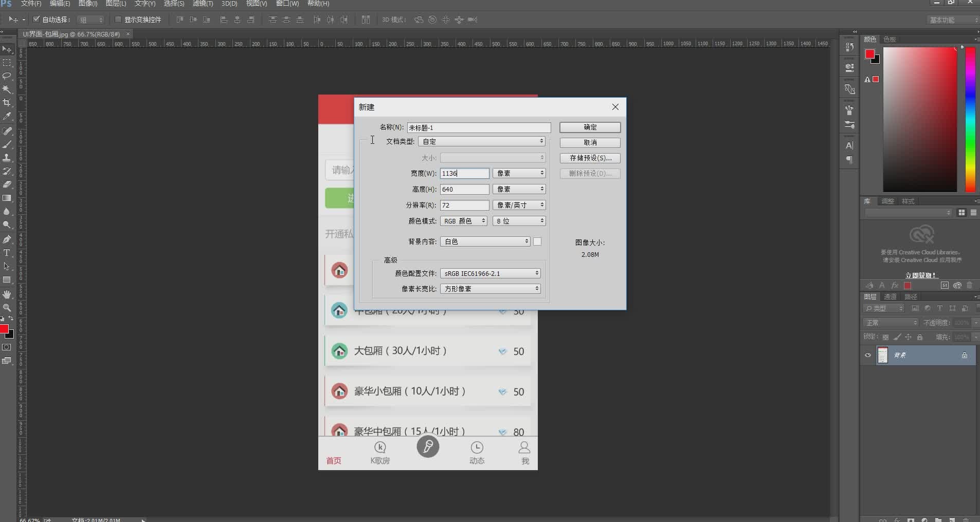The width and height of the screenshot is (980, 522).
Task: Click the 取消 button
Action: [x=590, y=142]
